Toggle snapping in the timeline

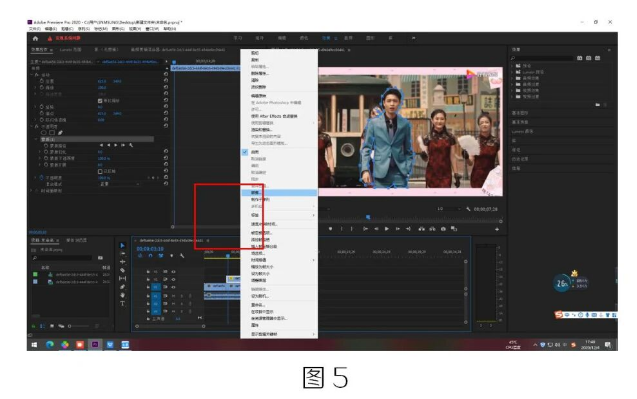[150, 256]
